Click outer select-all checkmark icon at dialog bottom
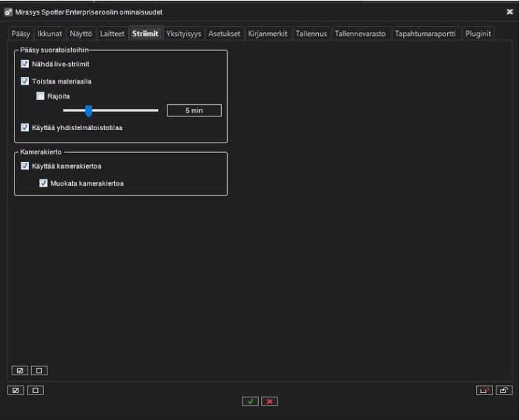This screenshot has width=520, height=420. pos(16,390)
